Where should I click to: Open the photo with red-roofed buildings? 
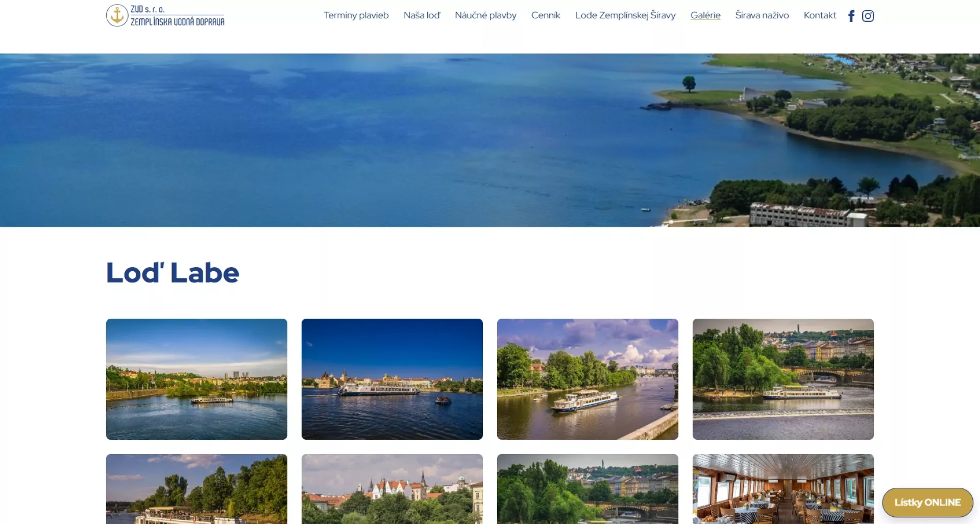tap(392, 489)
